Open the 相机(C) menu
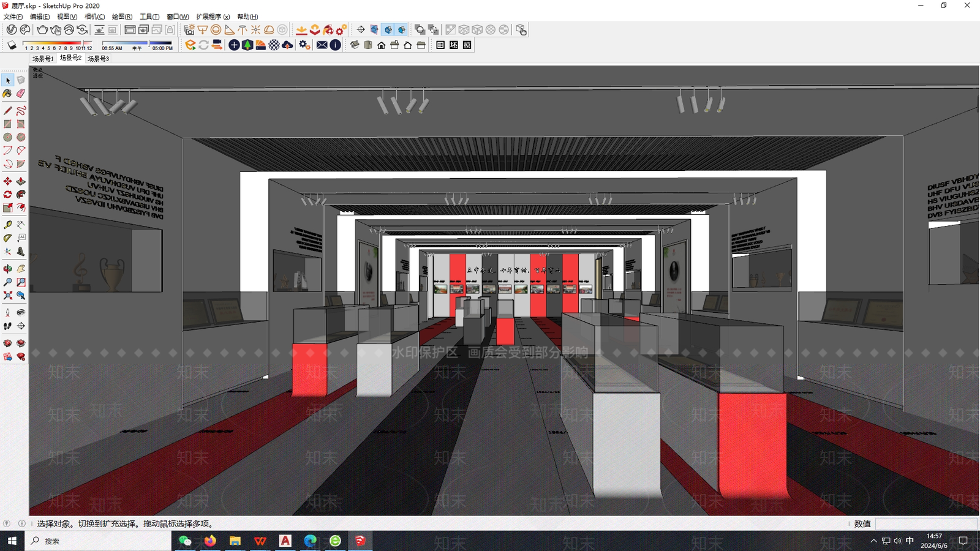The height and width of the screenshot is (551, 980). pyautogui.click(x=94, y=17)
